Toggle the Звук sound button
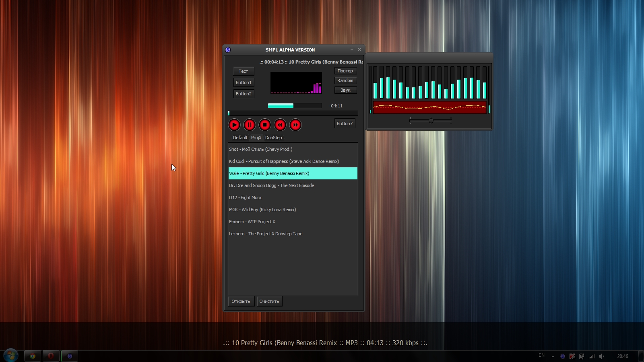This screenshot has width=644, height=362. [345, 90]
